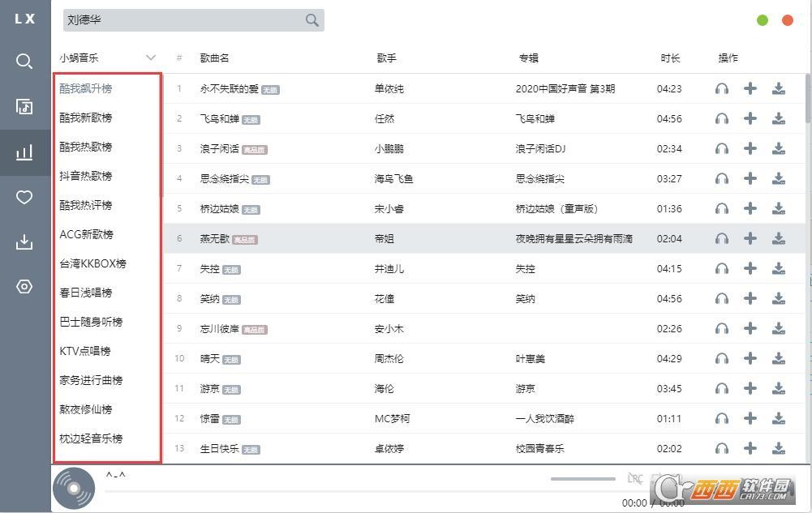Open the 熬夜修仙榜 chart
The height and width of the screenshot is (513, 812).
(86, 409)
